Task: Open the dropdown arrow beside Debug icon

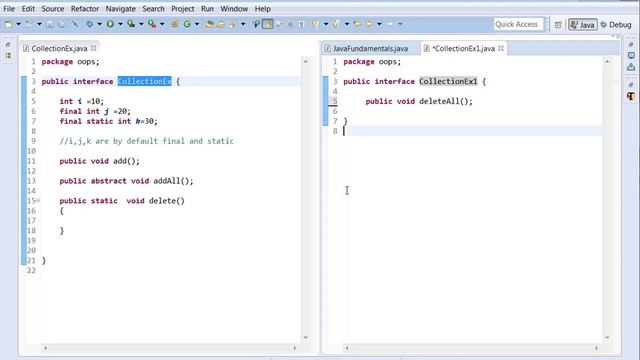Action: pos(99,24)
